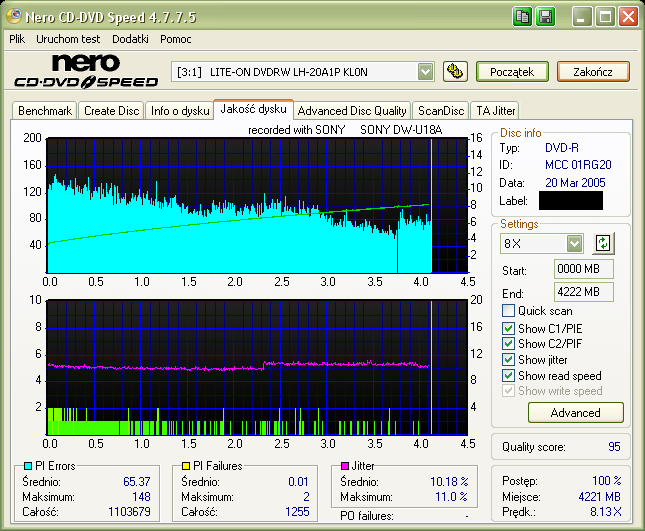
Task: Click the cyan PI Errors legend swatch
Action: pos(28,466)
